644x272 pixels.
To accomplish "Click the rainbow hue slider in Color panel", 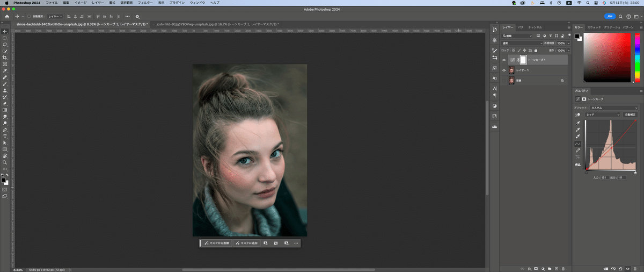I will pos(636,58).
